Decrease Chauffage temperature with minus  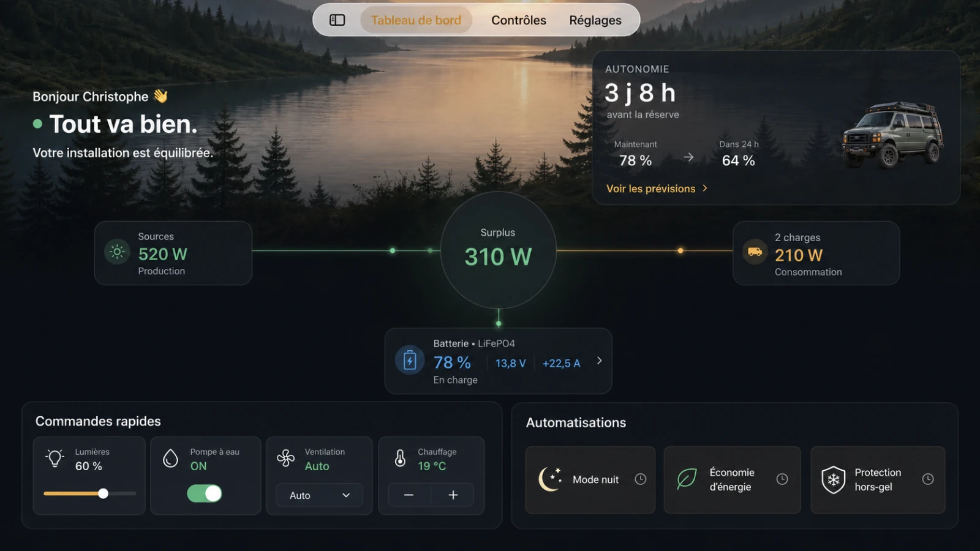coord(409,495)
